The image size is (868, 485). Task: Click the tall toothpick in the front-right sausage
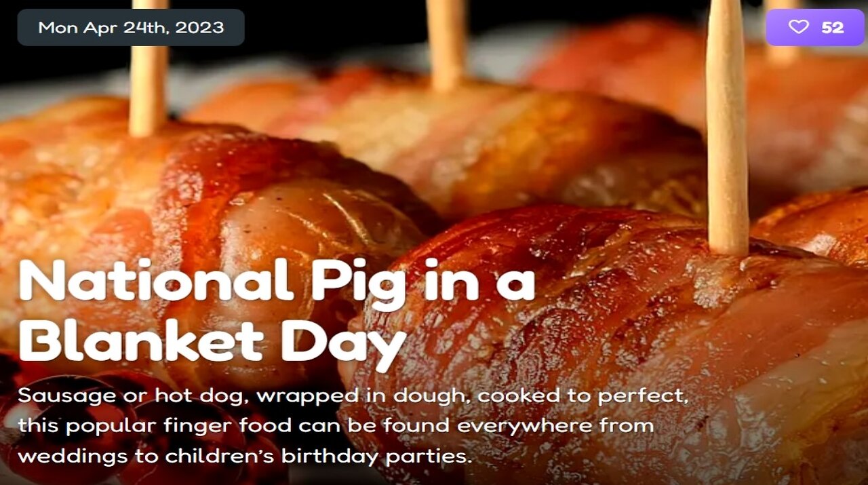726,127
